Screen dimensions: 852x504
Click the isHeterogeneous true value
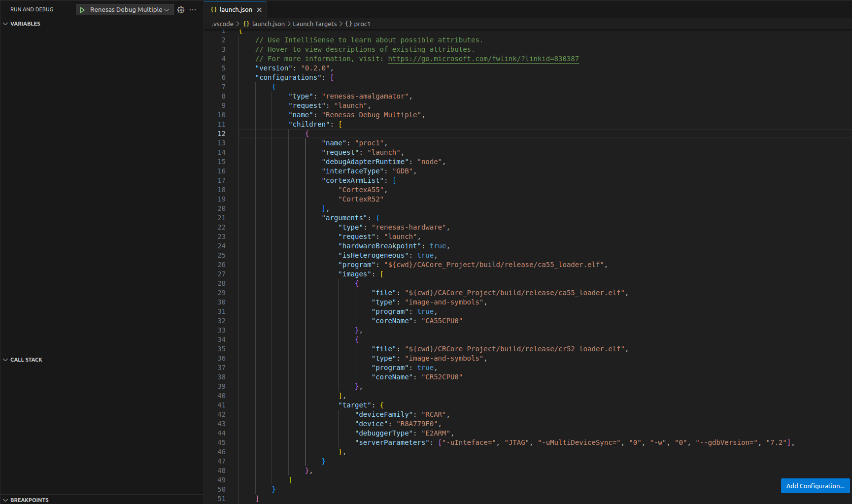(425, 255)
